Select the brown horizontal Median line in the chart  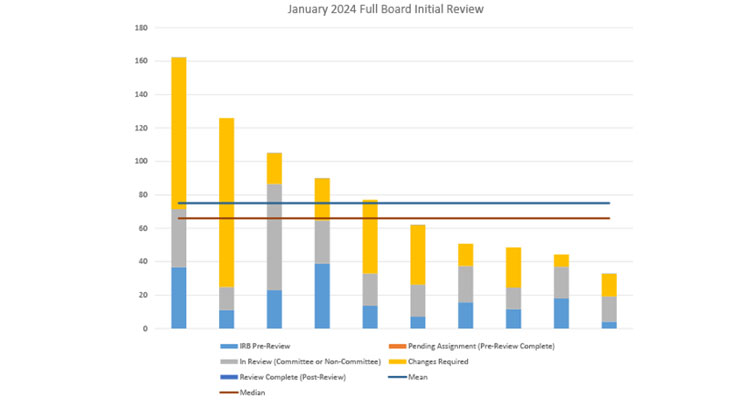500,218
